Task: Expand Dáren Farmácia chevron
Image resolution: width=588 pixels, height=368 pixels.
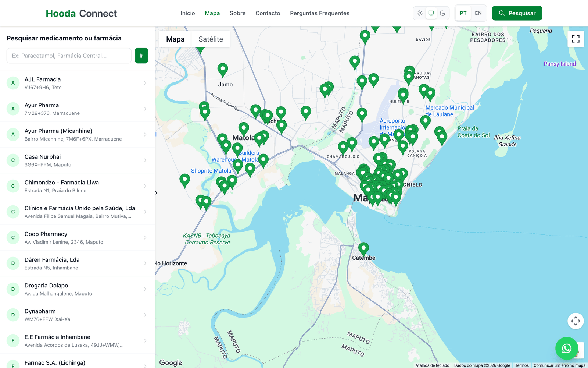Action: pos(145,263)
